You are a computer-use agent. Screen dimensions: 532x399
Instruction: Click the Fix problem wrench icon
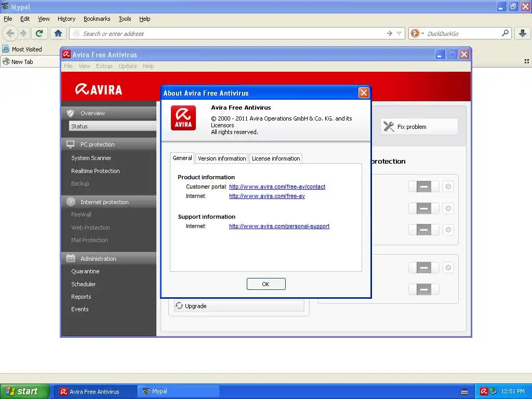click(389, 127)
